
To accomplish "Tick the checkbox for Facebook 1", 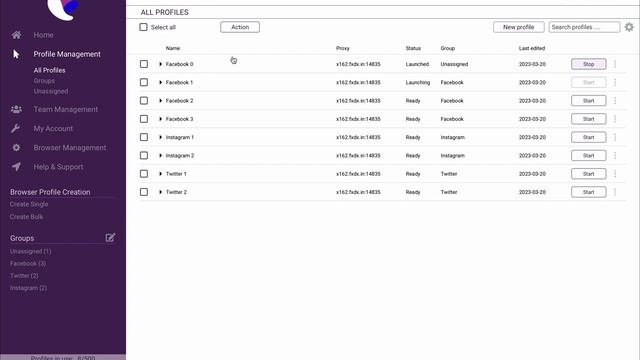I will pos(144,82).
